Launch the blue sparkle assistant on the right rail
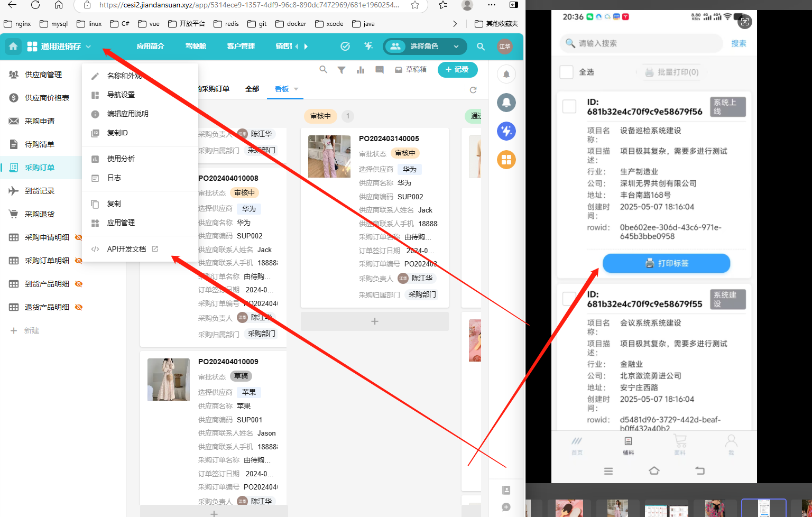 click(506, 131)
